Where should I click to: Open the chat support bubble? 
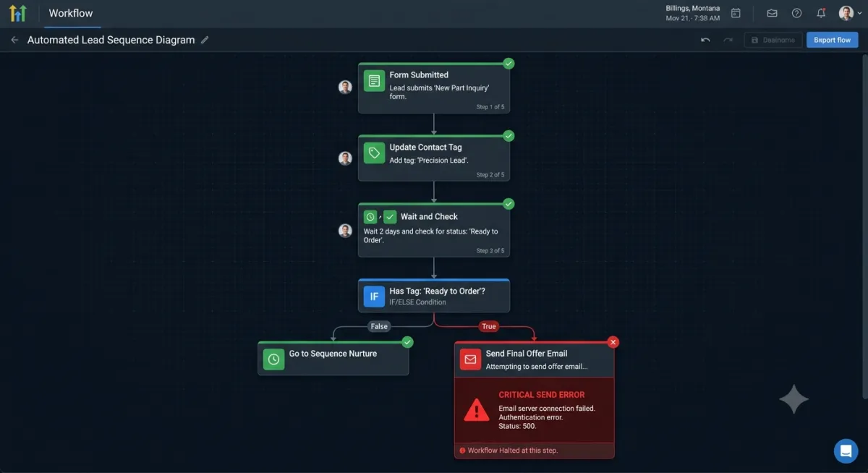click(846, 451)
